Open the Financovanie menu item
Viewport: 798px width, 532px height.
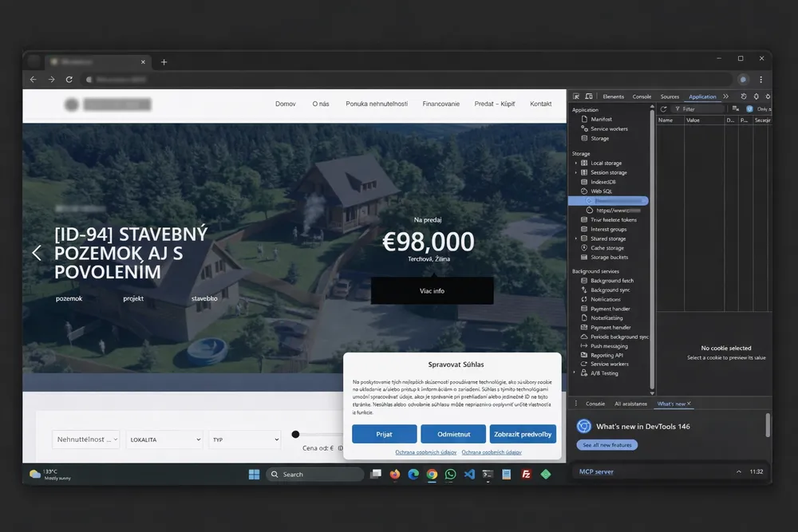point(440,104)
